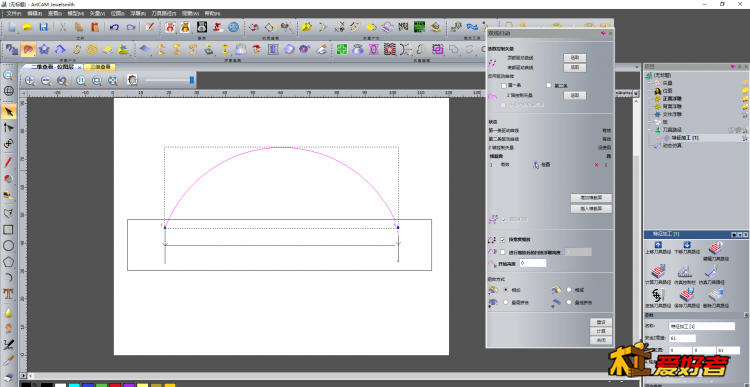Click the 计算 calculate button in sweep dialog
750x387 pixels.
[601, 331]
